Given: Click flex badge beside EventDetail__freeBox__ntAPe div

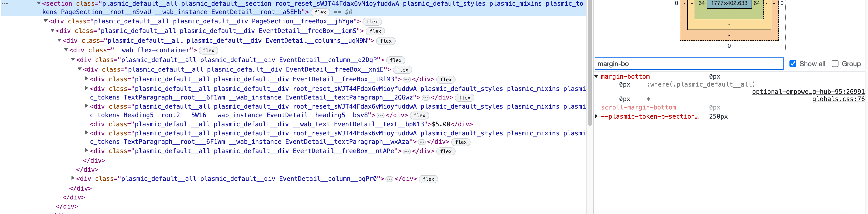Looking at the screenshot, I should click(x=445, y=151).
